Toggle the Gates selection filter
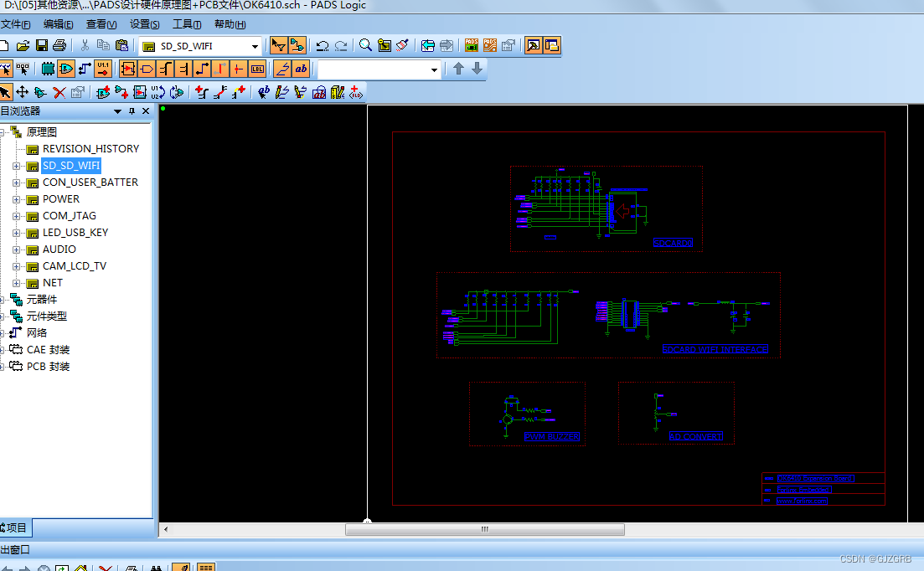Viewport: 924px width, 571px height. [x=66, y=69]
